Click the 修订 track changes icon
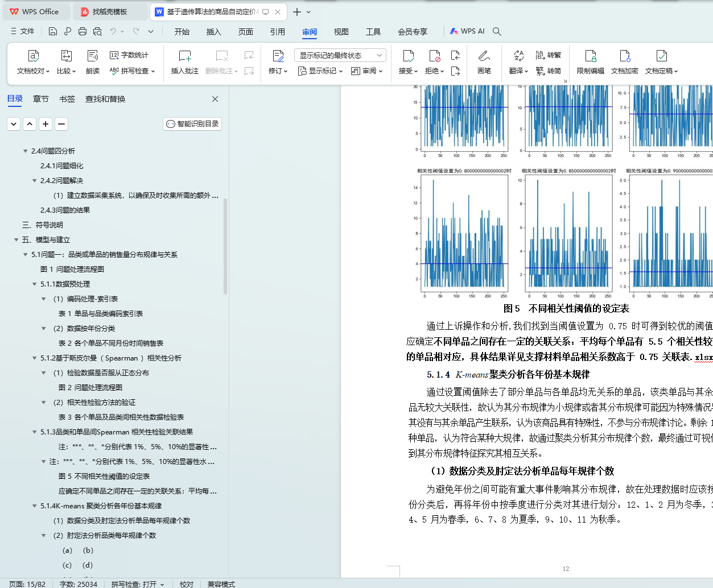The height and width of the screenshot is (588, 713). (x=278, y=56)
